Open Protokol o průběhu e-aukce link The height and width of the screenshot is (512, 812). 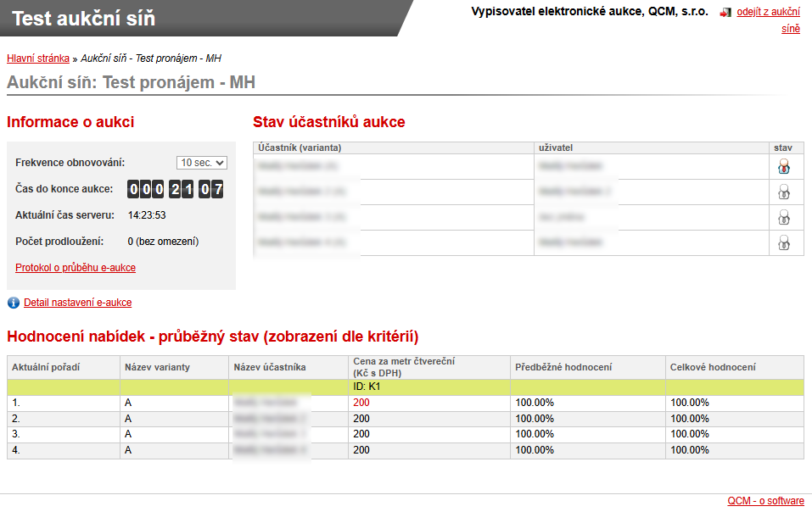pyautogui.click(x=76, y=268)
